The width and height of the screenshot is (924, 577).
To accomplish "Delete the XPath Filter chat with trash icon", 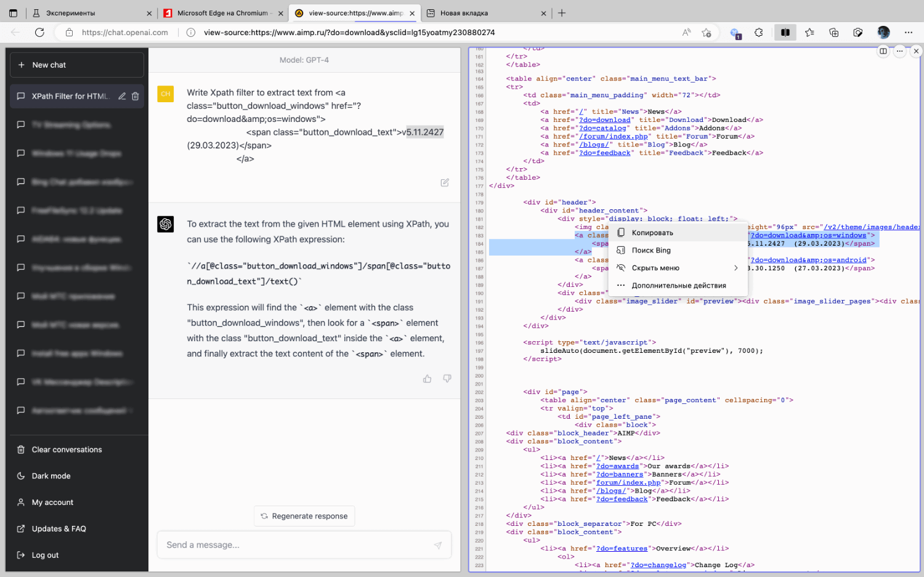I will 136,96.
